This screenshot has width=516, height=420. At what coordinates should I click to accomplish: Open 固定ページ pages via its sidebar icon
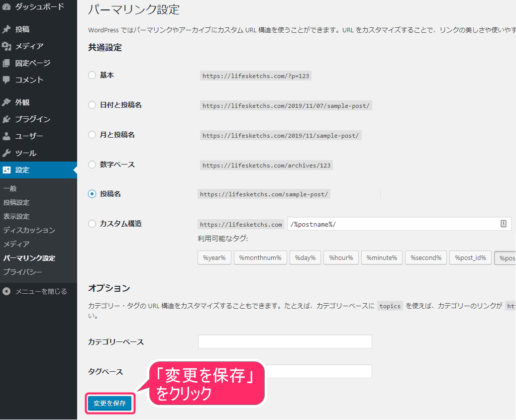6,63
